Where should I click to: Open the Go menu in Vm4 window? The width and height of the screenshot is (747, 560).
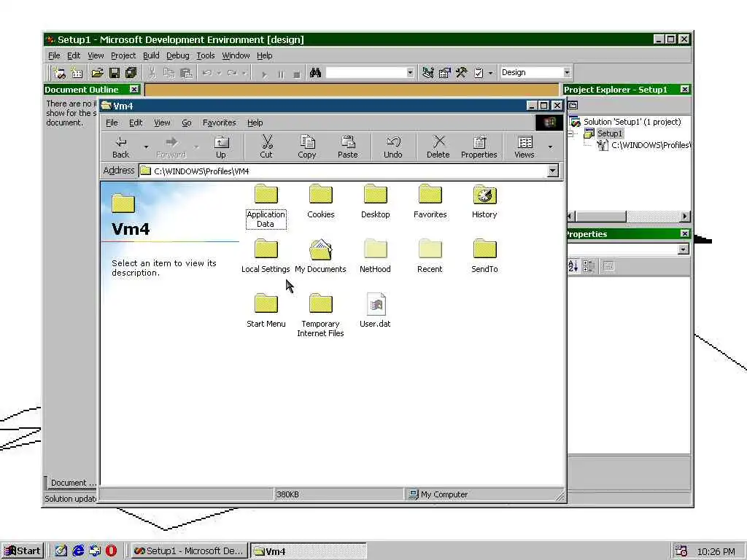[x=186, y=122]
